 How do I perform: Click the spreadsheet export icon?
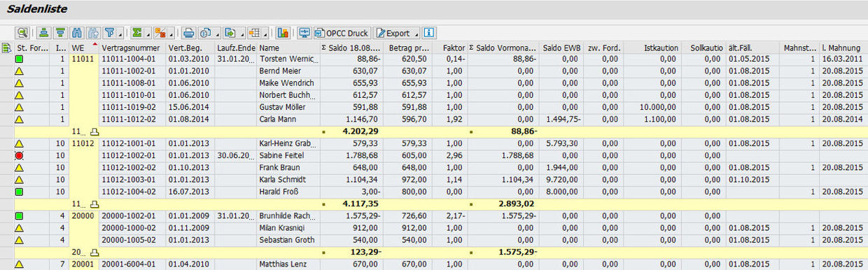(x=230, y=33)
